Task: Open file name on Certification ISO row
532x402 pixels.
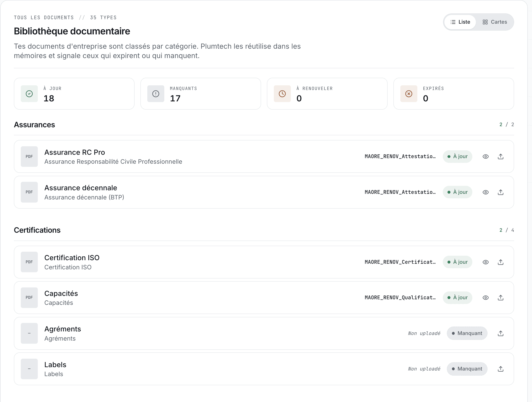Action: [x=400, y=262]
